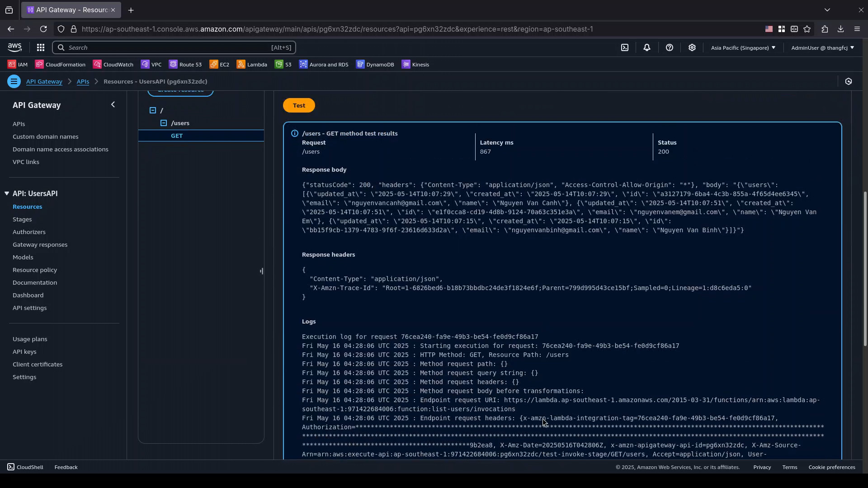Click the orange Test button
This screenshot has width=868, height=488.
tap(299, 105)
